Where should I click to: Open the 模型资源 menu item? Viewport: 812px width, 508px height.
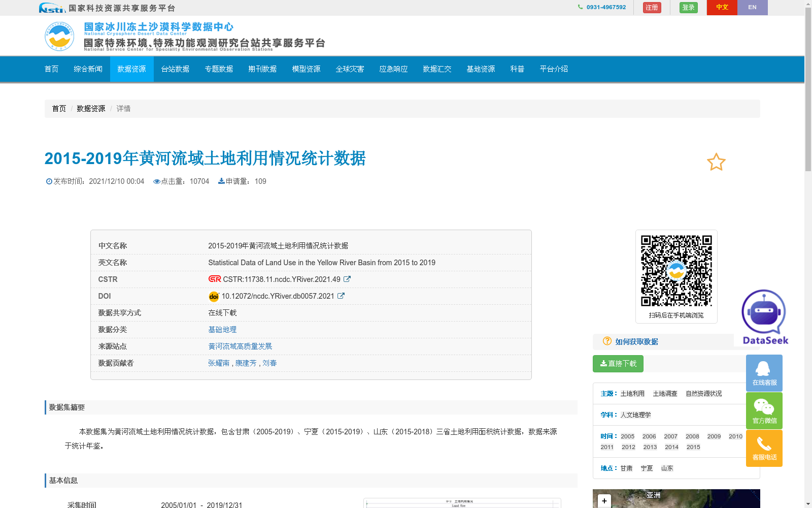(x=307, y=69)
